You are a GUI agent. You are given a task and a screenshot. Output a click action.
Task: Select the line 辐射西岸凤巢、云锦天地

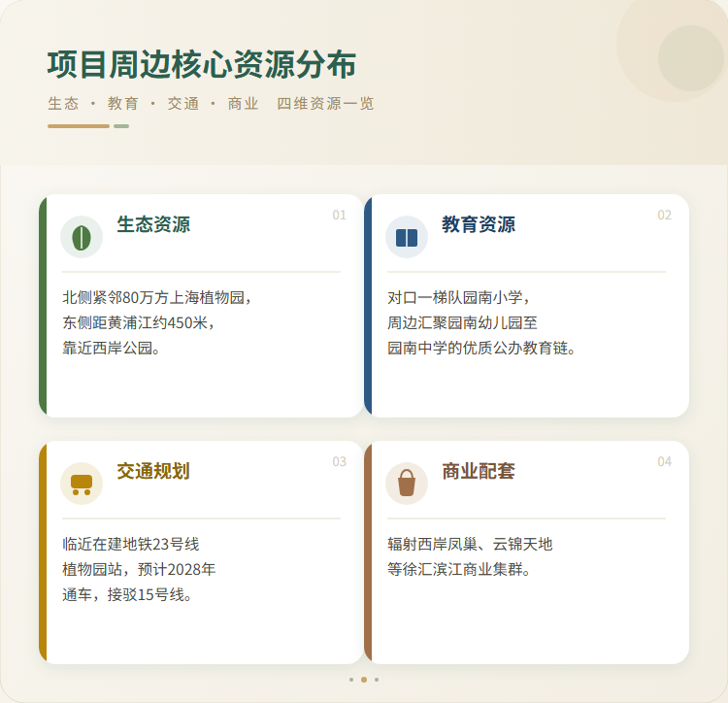coord(470,544)
